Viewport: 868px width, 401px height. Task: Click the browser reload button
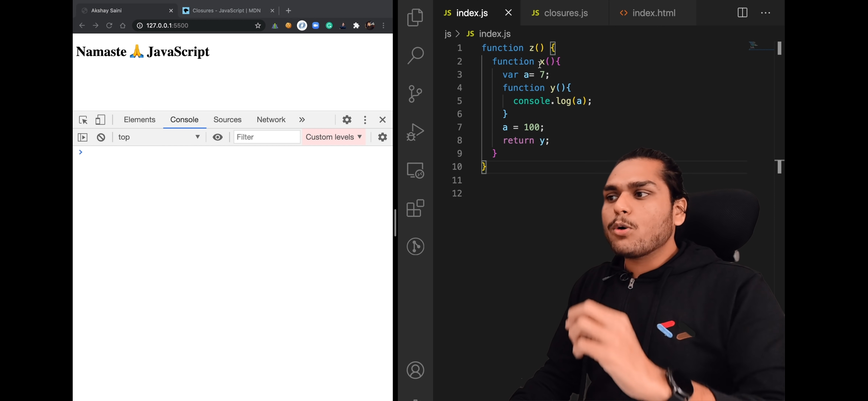pos(109,26)
